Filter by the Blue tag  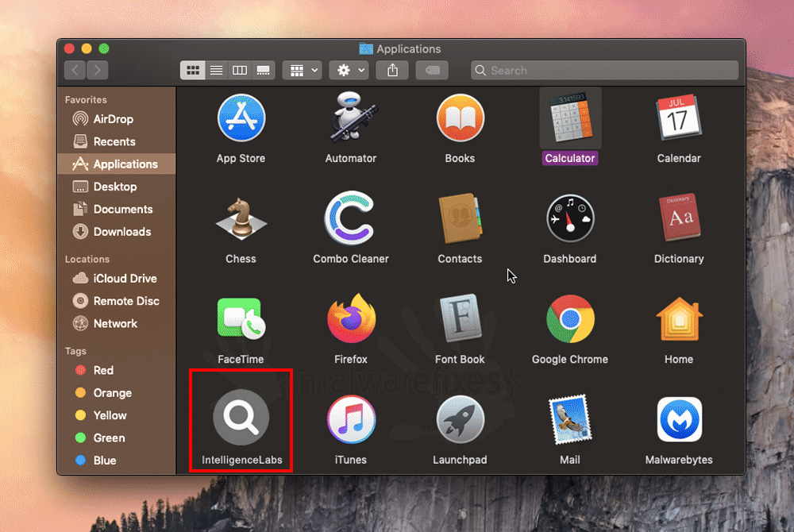pyautogui.click(x=117, y=461)
